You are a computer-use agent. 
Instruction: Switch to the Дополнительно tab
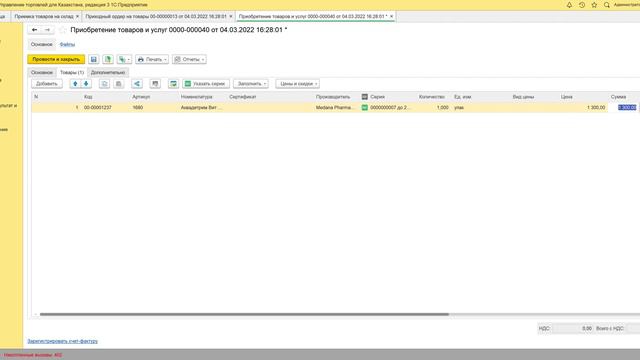point(108,72)
